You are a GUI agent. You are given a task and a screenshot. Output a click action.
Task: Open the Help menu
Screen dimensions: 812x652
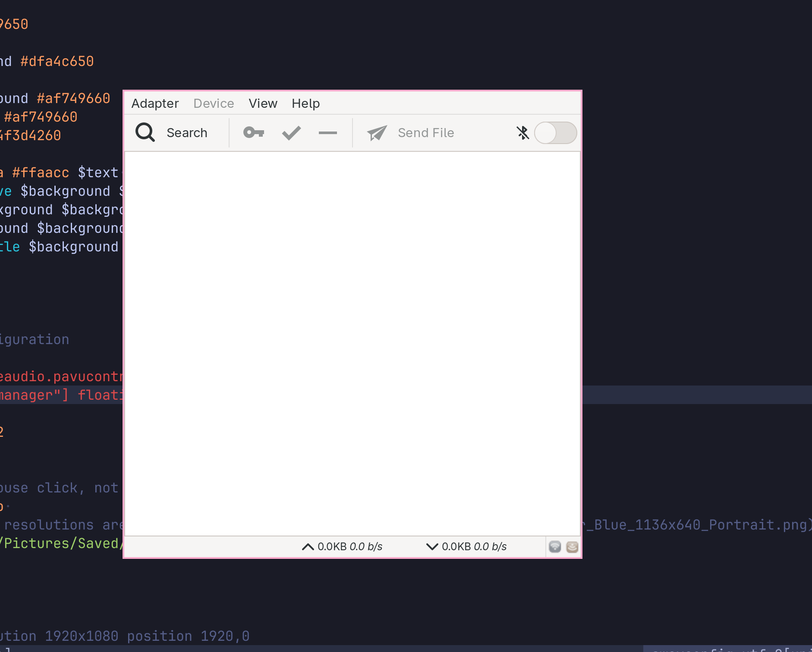pos(305,103)
